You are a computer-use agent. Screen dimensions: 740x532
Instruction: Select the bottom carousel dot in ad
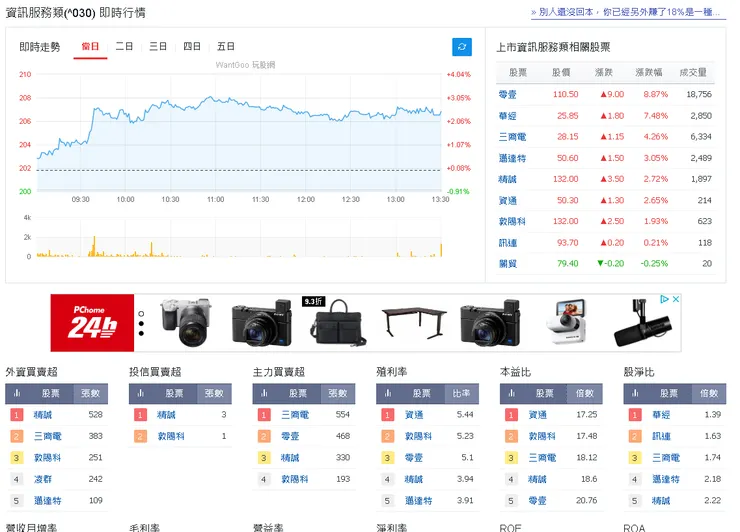[141, 333]
